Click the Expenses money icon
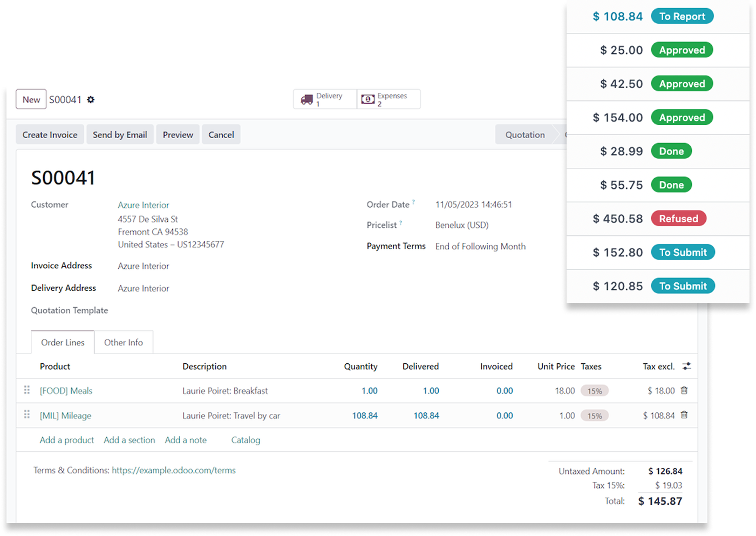Viewport: 756px width, 536px height. (x=368, y=99)
